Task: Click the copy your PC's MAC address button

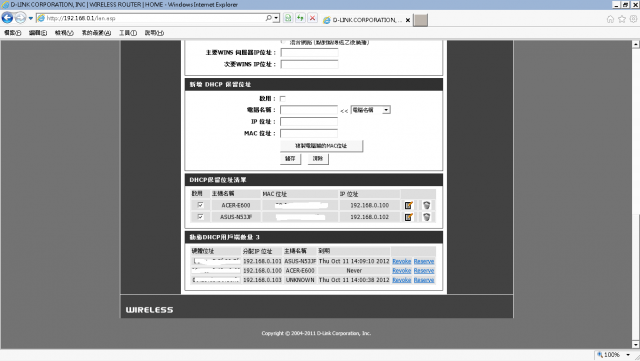Action: point(321,146)
